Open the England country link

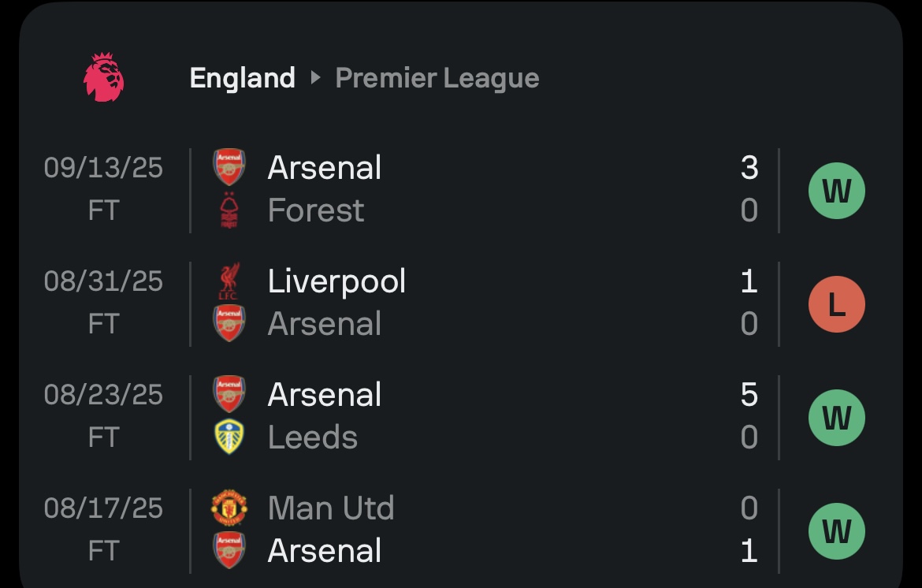(x=243, y=78)
